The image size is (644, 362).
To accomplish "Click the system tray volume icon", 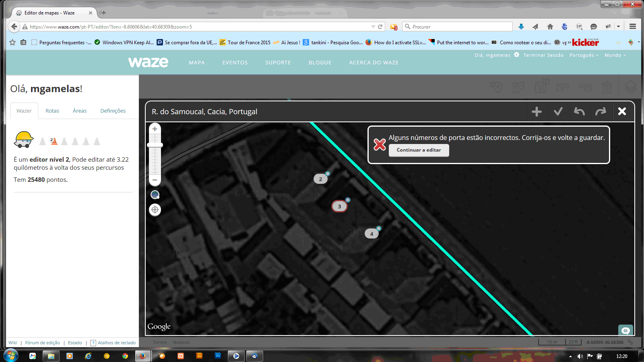I will pyautogui.click(x=580, y=356).
